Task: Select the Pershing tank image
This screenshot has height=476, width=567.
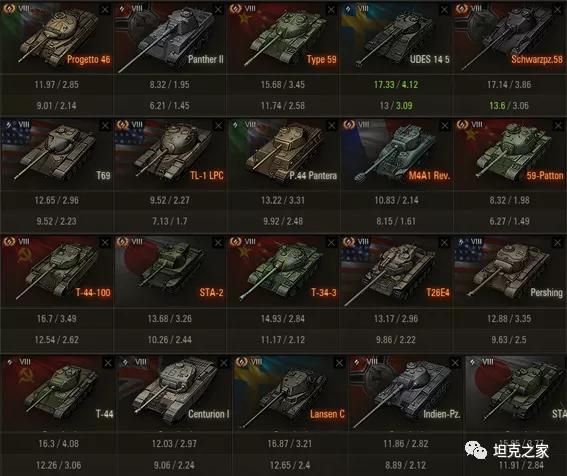Action: 510,271
